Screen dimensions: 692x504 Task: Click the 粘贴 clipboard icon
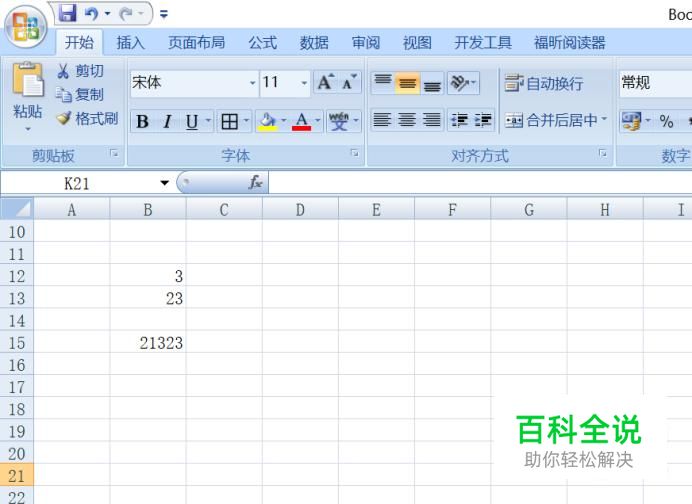point(28,80)
